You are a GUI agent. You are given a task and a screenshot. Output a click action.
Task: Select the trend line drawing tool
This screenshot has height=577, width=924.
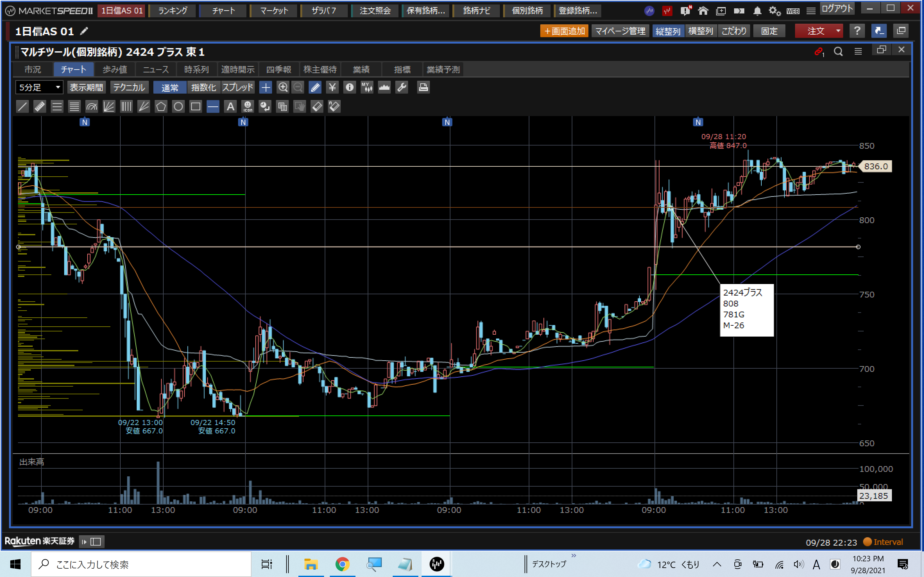(22, 106)
